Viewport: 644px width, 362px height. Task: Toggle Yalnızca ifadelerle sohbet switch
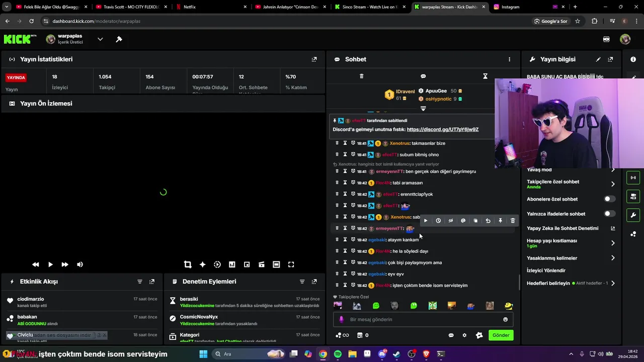click(609, 214)
